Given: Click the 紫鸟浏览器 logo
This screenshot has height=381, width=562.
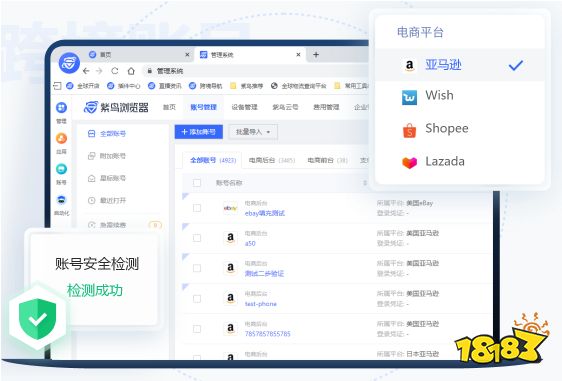Looking at the screenshot, I should coord(116,107).
